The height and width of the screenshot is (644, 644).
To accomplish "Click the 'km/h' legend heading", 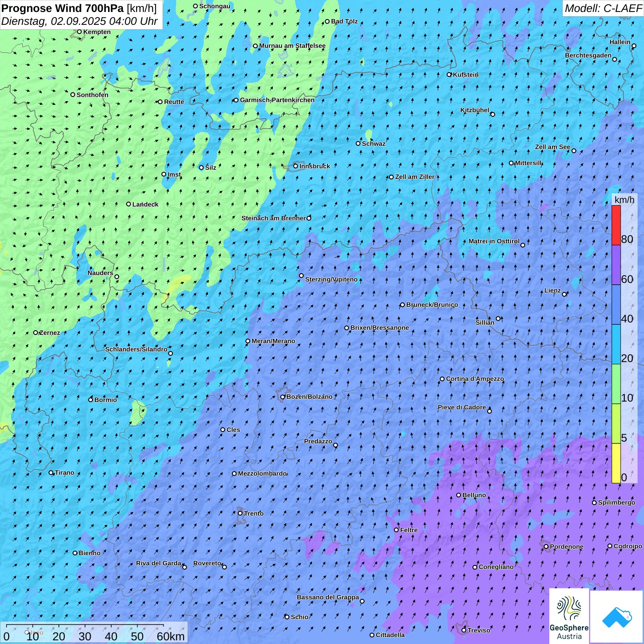I will [x=624, y=200].
